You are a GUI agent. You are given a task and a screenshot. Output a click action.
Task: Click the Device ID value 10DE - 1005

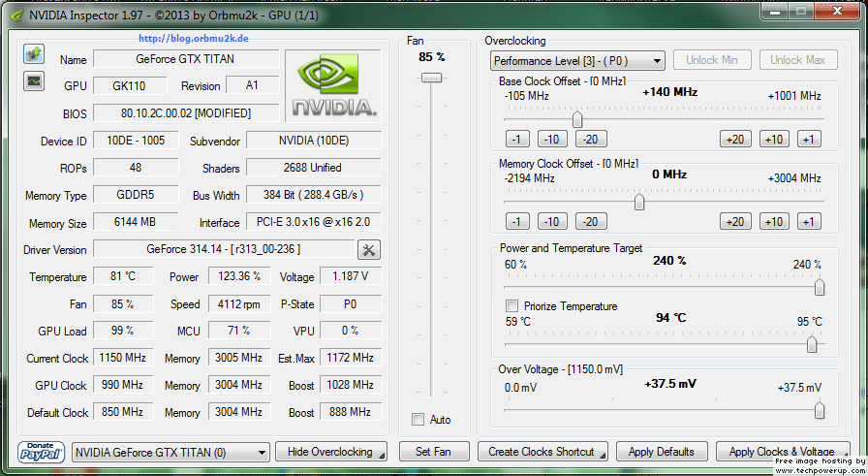click(x=136, y=141)
